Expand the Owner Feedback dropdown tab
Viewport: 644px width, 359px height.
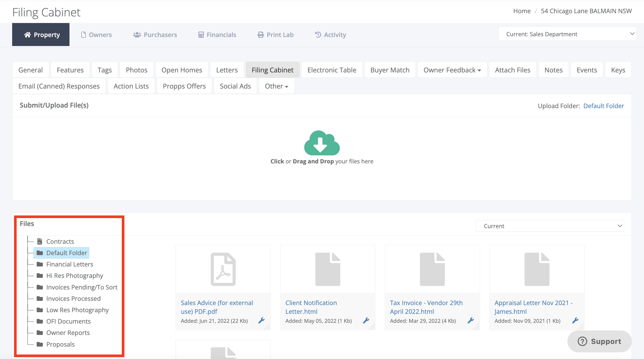pyautogui.click(x=452, y=70)
